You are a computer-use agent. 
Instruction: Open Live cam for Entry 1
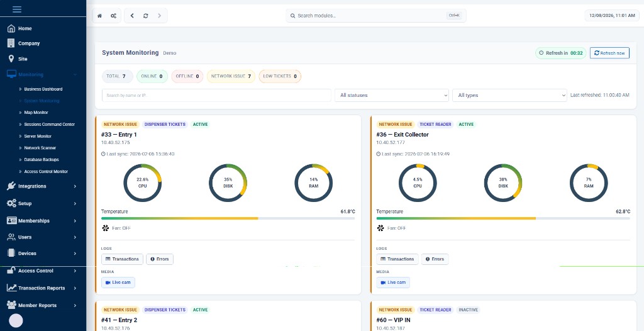(118, 283)
